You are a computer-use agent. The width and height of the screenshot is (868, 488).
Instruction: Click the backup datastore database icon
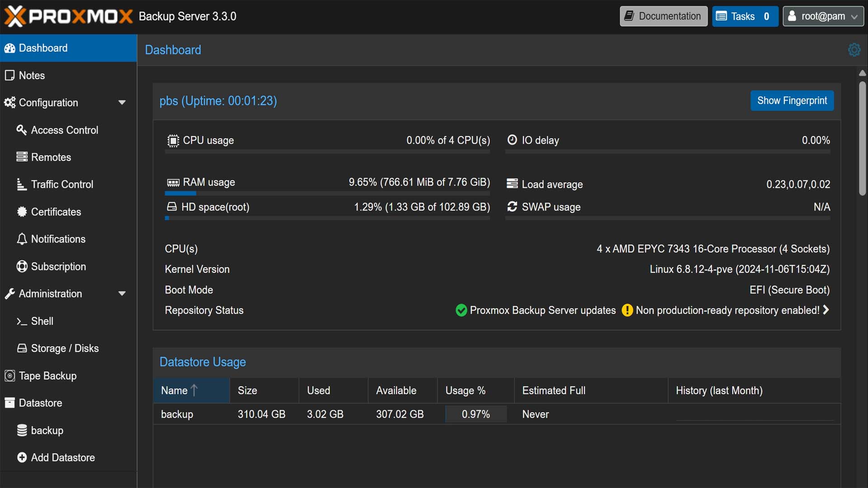[22, 431]
